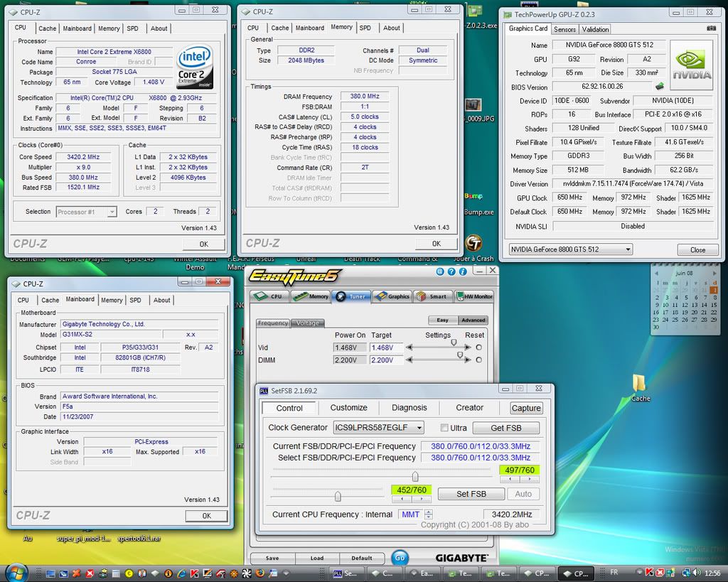Enable the Ultra checkbox in SetFSB

tap(444, 428)
